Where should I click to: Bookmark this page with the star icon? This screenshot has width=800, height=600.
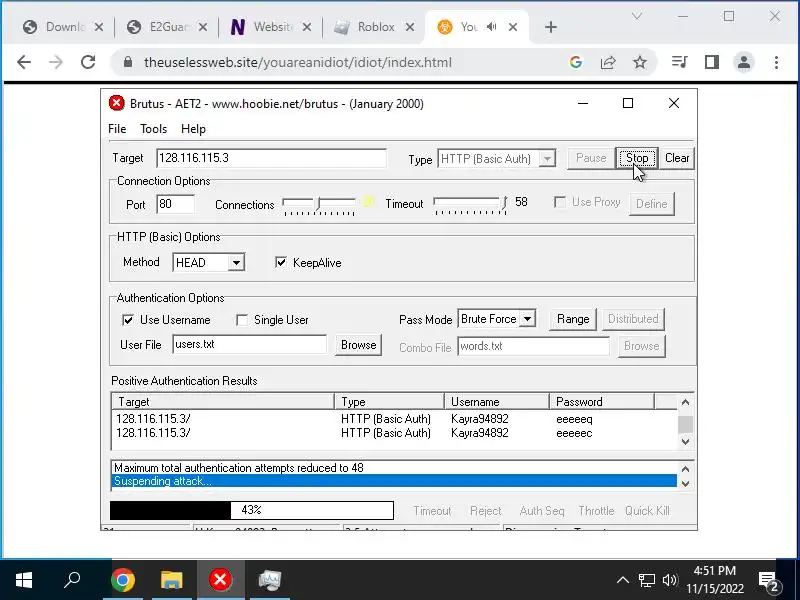pyautogui.click(x=640, y=62)
